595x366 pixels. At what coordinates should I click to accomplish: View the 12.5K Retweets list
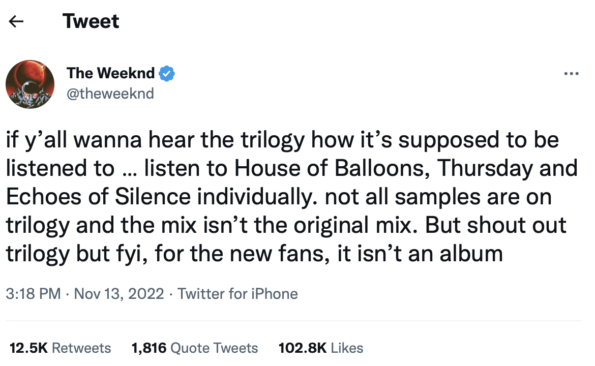[60, 348]
